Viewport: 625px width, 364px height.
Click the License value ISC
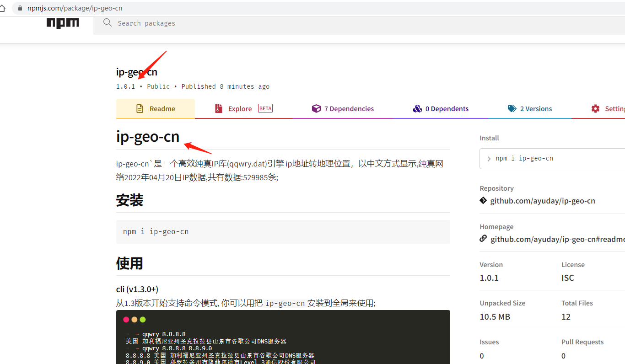568,278
